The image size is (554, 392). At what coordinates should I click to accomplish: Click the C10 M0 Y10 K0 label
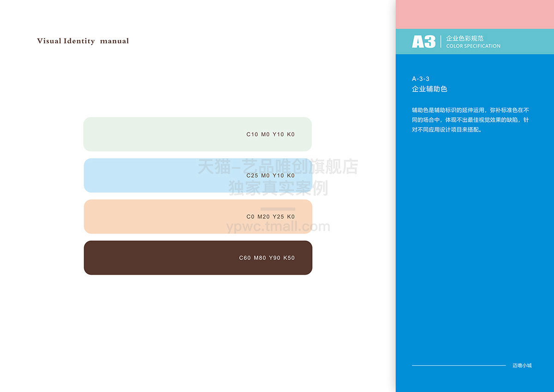(x=270, y=134)
